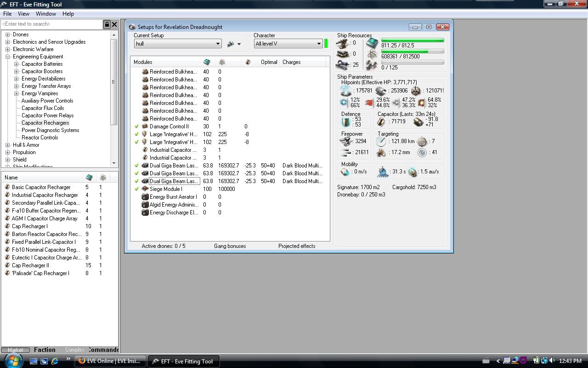The width and height of the screenshot is (588, 368).
Task: Sort by the Optimal column header
Action: pyautogui.click(x=269, y=62)
